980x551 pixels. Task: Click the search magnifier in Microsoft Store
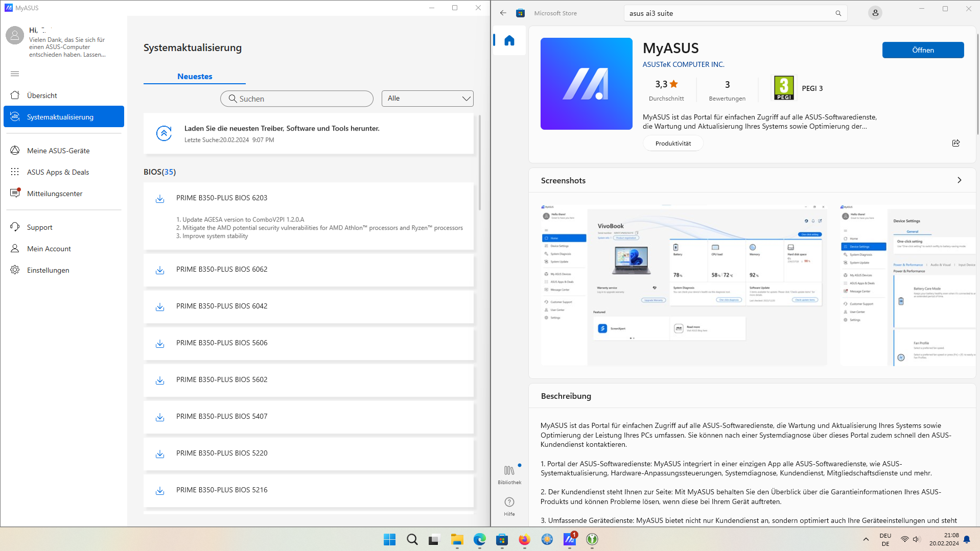click(838, 13)
